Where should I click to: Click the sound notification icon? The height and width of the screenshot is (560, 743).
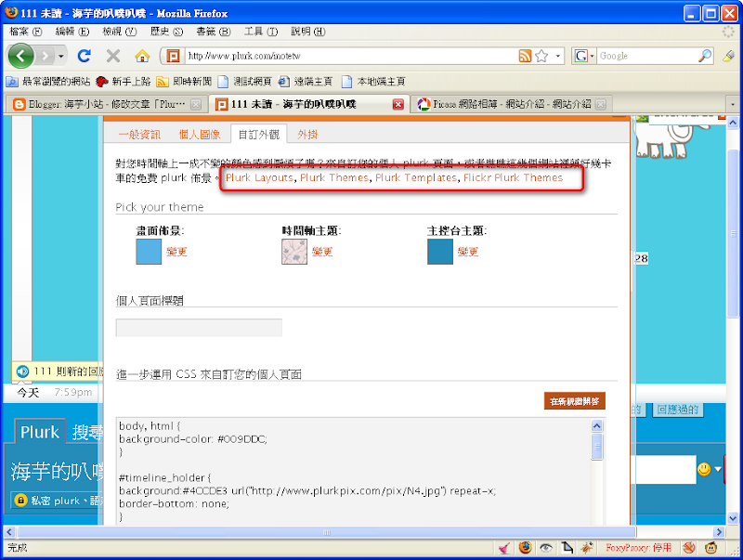22,371
